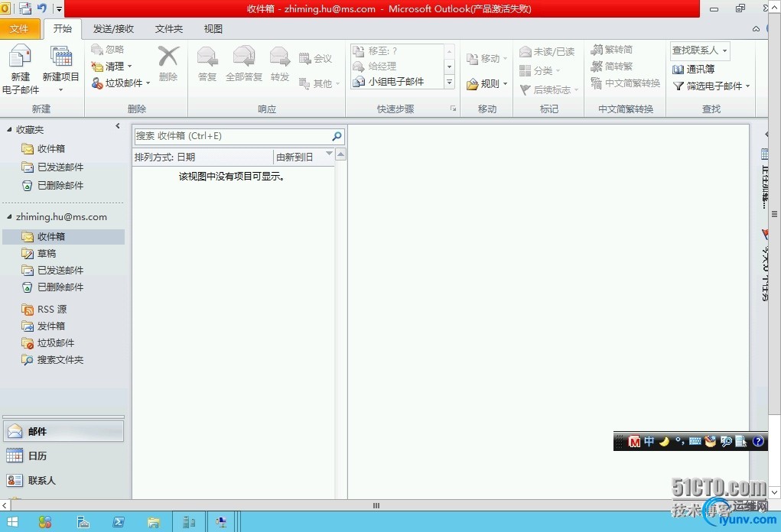The image size is (781, 532).
Task: Click the Undo icon in quick access toolbar
Action: (x=42, y=8)
